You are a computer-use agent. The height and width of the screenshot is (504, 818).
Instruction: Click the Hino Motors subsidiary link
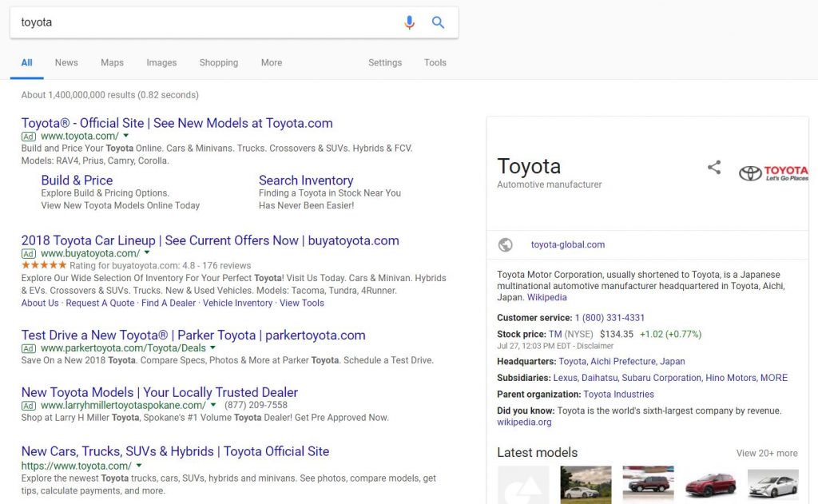click(x=731, y=378)
